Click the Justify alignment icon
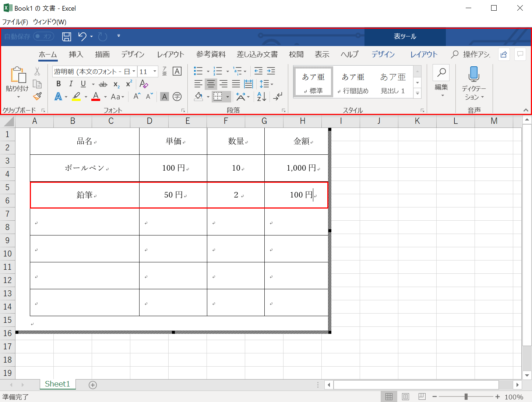Screen dimensions: 532x402 [x=236, y=84]
